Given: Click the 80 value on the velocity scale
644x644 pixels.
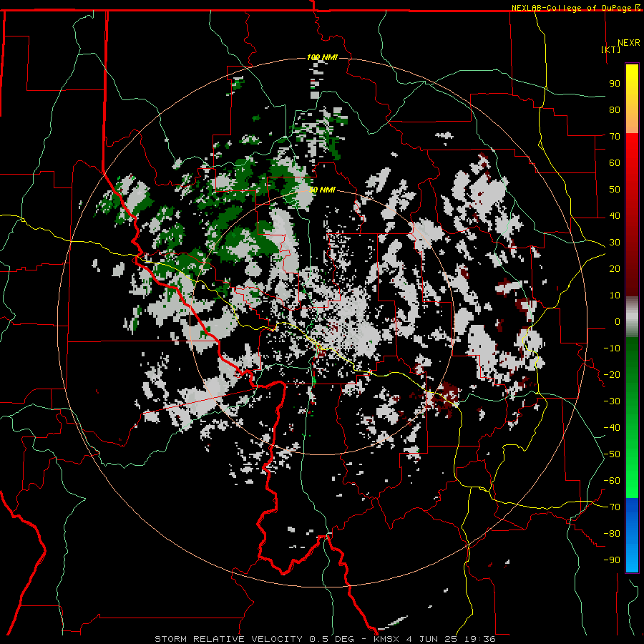Looking at the screenshot, I should (615, 110).
